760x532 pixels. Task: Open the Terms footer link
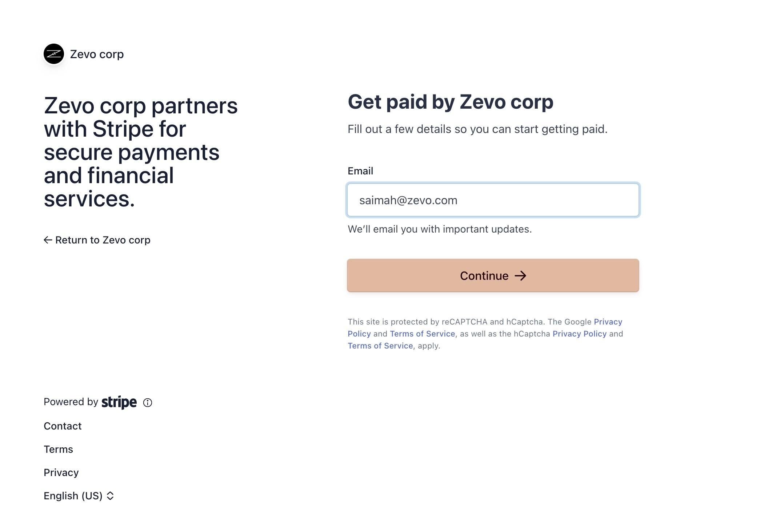point(58,449)
